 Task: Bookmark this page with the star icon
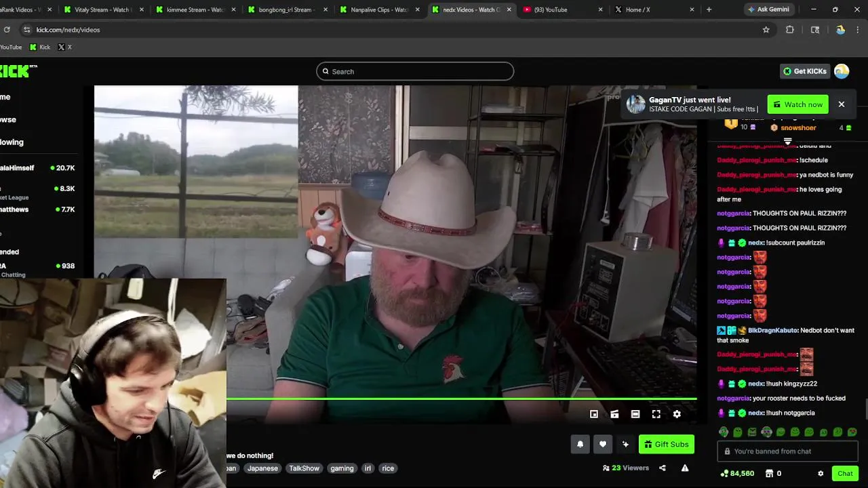(x=766, y=30)
